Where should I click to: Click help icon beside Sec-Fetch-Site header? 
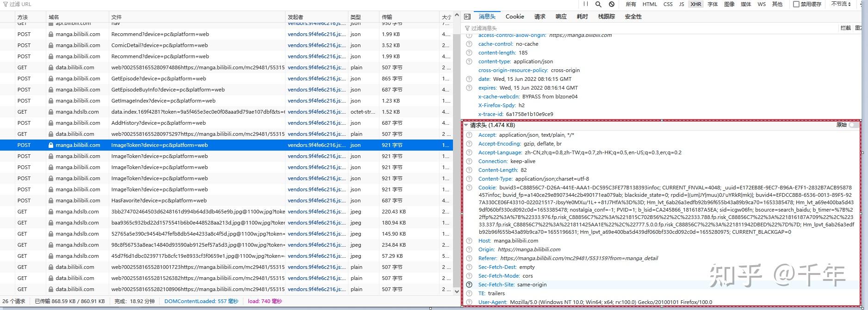click(469, 285)
